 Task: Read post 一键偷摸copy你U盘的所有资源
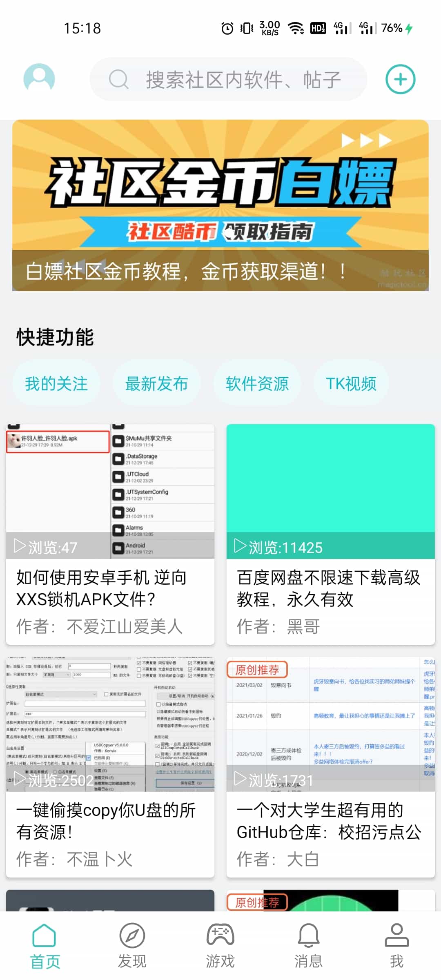tap(106, 821)
